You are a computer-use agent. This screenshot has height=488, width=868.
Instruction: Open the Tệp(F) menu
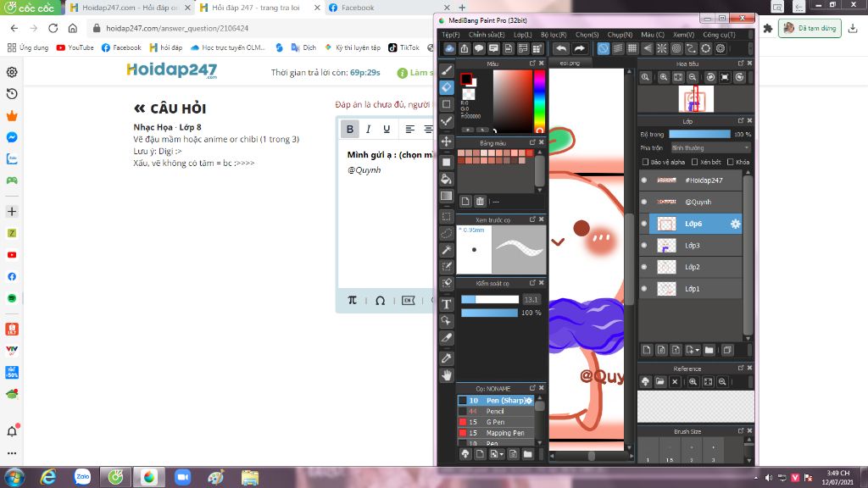[x=451, y=34]
